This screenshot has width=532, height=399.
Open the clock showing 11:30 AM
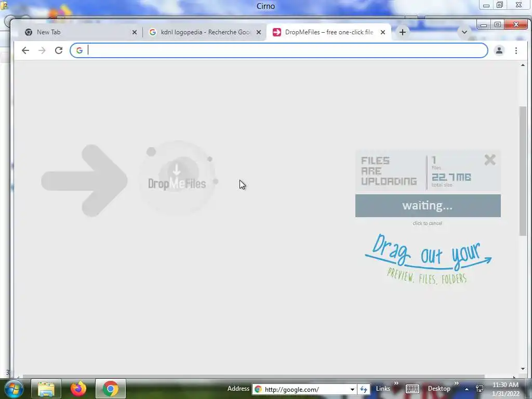[x=506, y=389]
